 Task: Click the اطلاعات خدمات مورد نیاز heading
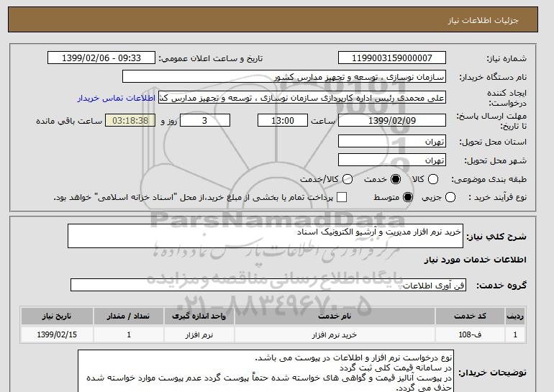(475, 260)
